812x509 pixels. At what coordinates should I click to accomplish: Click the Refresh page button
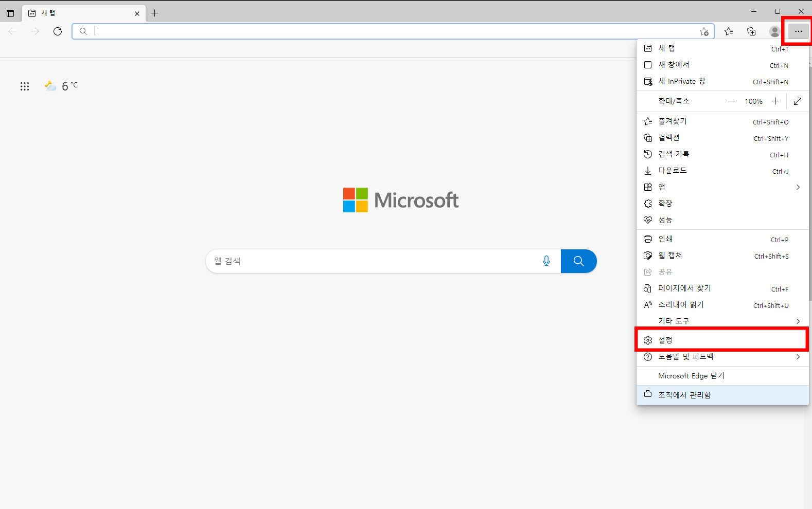[x=58, y=31]
